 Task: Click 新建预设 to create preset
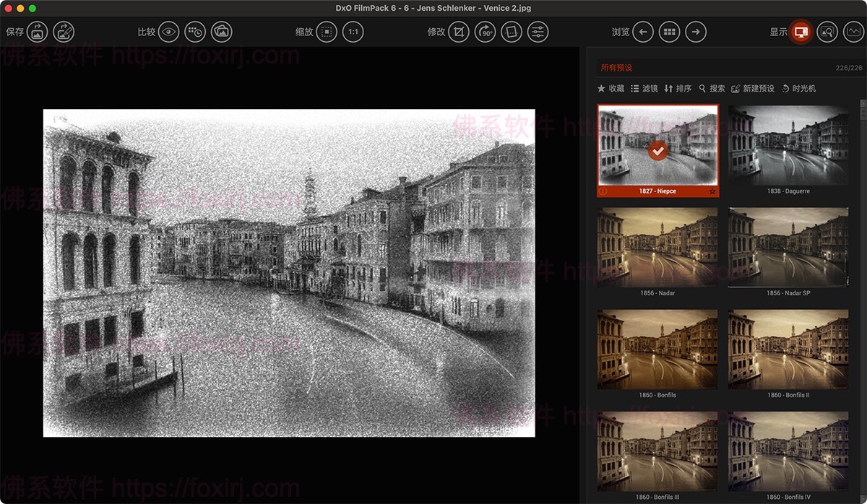click(x=753, y=88)
